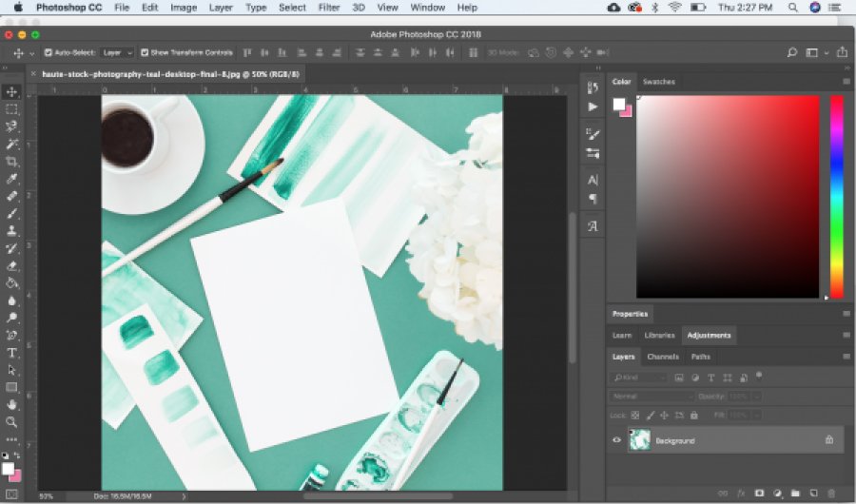856x504 pixels.
Task: Select the Horizontal Type tool
Action: 11,353
